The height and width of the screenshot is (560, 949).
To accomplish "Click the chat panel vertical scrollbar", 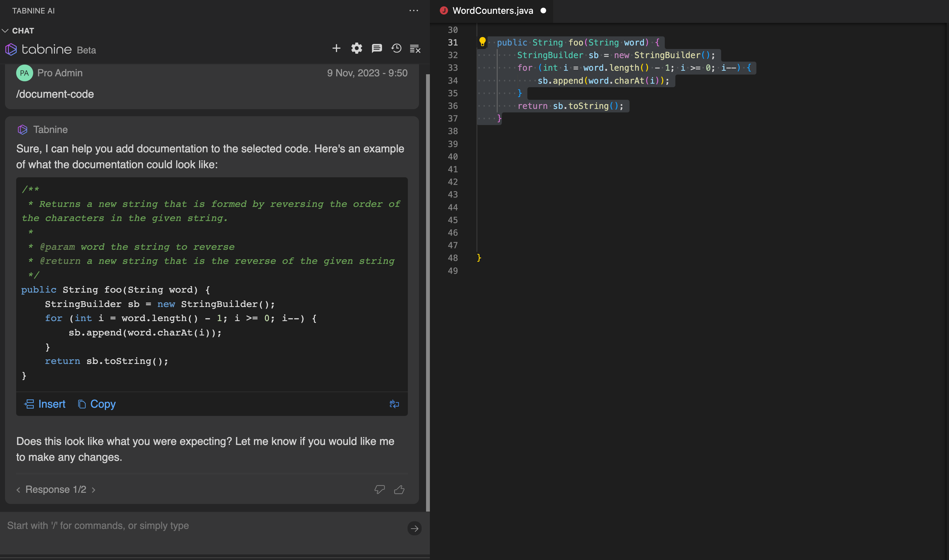I will (x=428, y=292).
